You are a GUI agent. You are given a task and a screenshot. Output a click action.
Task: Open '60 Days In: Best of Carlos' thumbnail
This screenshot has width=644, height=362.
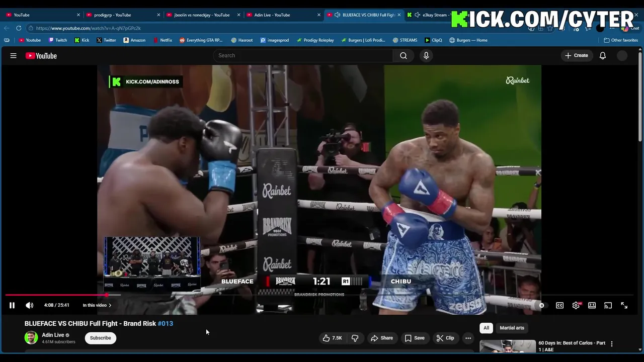coord(508,346)
